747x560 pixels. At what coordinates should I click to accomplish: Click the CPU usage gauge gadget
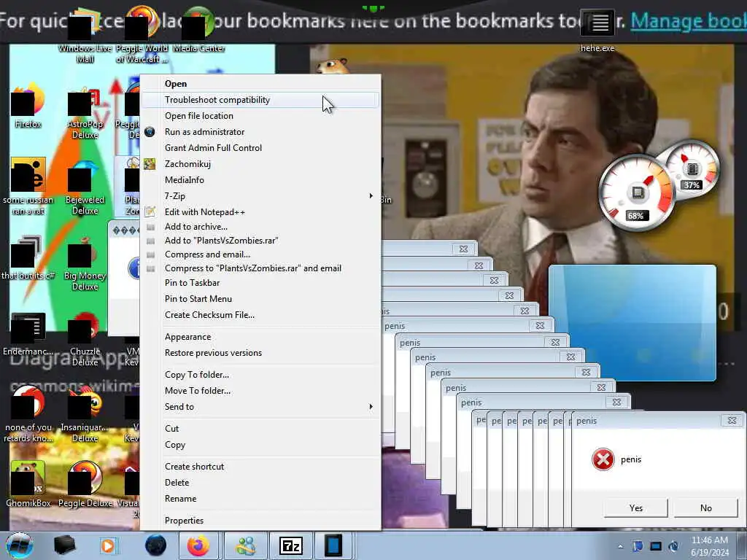click(636, 192)
